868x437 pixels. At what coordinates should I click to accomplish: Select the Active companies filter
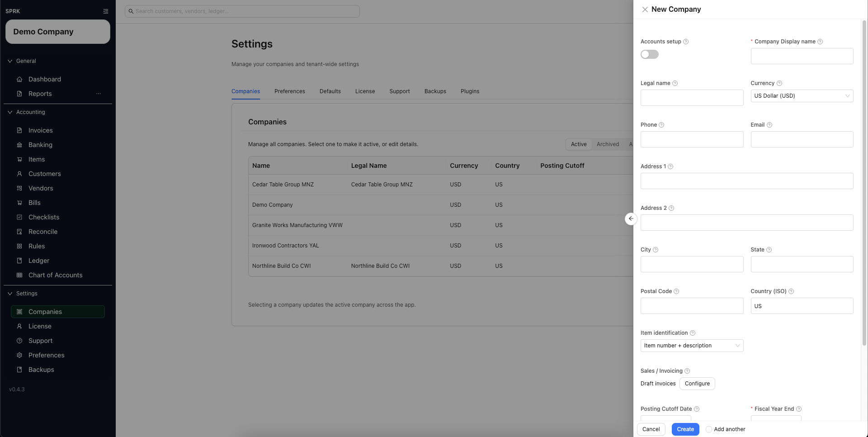tap(579, 144)
